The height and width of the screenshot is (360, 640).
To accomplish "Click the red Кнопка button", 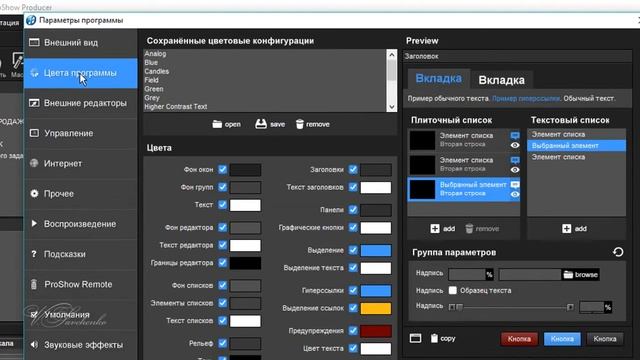I will 519,339.
